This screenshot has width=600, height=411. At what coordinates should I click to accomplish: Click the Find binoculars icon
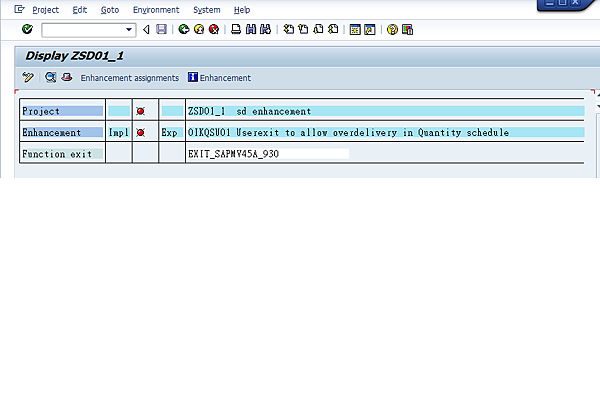[251, 29]
